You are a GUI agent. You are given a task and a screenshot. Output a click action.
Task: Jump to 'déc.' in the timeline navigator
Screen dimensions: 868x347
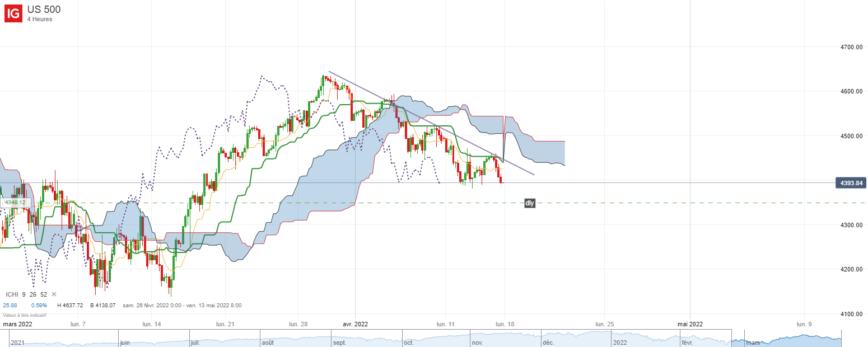[549, 342]
